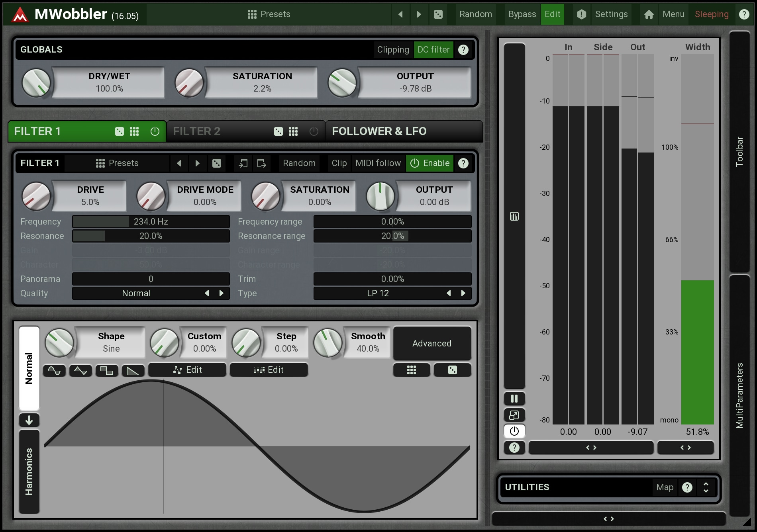757x532 pixels.
Task: Select the sine wave shape icon
Action: point(54,371)
